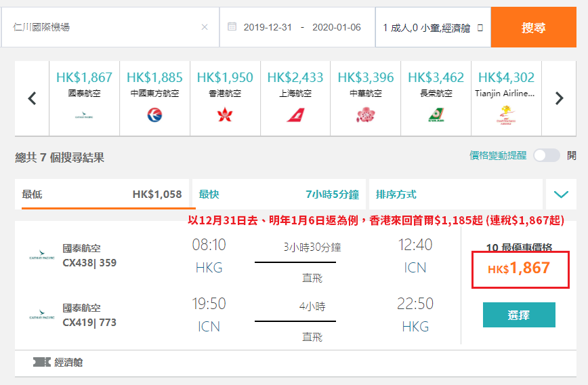
Task: Select the EVA Air logo
Action: pyautogui.click(x=436, y=115)
